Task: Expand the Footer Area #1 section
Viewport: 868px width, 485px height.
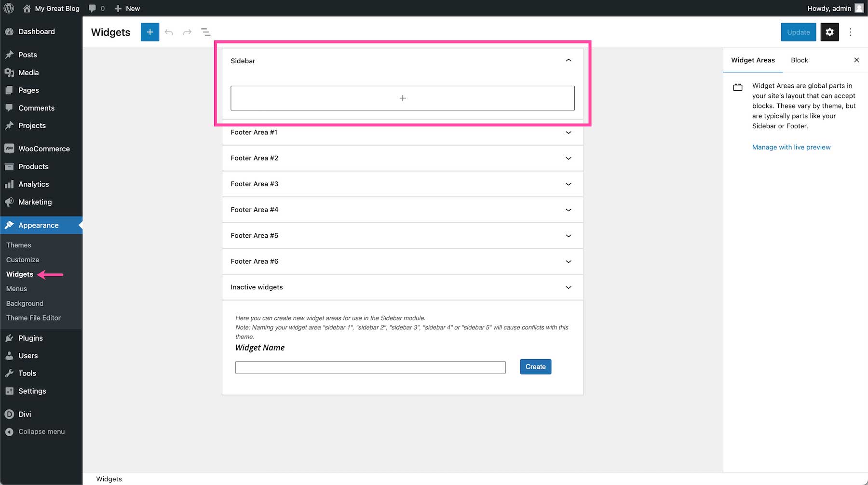Action: point(568,133)
